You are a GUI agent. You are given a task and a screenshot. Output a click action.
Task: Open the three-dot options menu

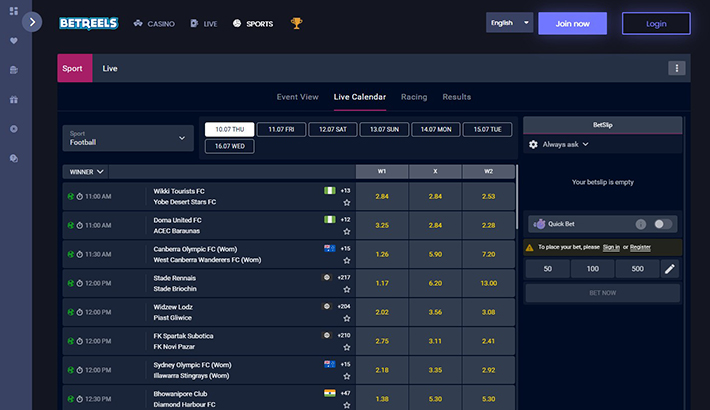(x=676, y=68)
